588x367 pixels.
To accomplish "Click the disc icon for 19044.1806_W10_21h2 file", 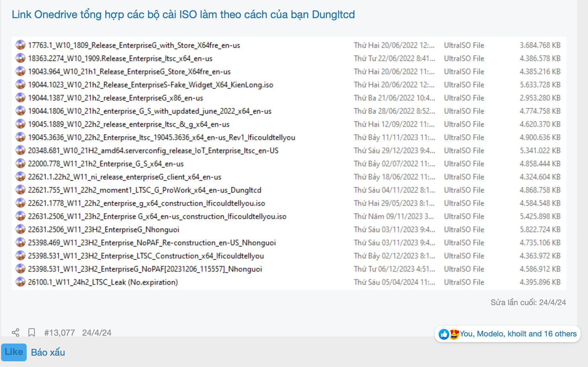I will (x=21, y=111).
